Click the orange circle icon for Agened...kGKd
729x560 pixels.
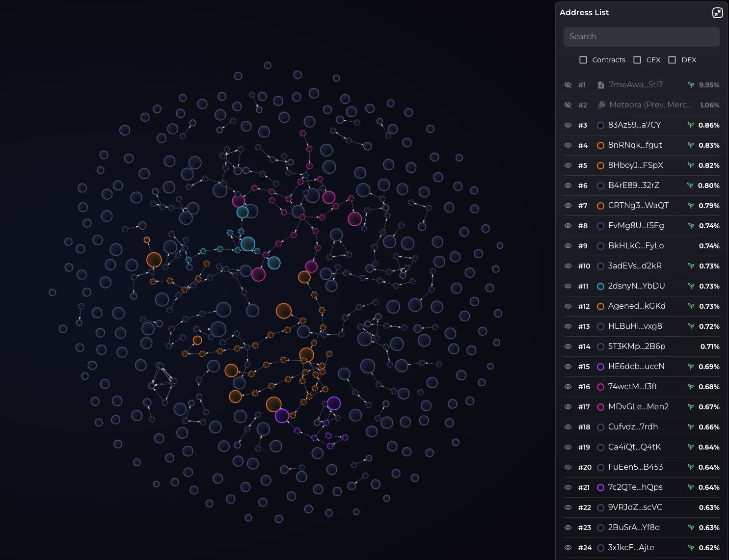tap(600, 306)
